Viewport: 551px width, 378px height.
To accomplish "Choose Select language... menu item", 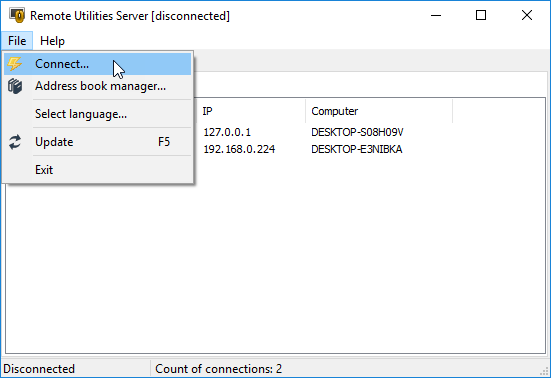I will click(98, 114).
